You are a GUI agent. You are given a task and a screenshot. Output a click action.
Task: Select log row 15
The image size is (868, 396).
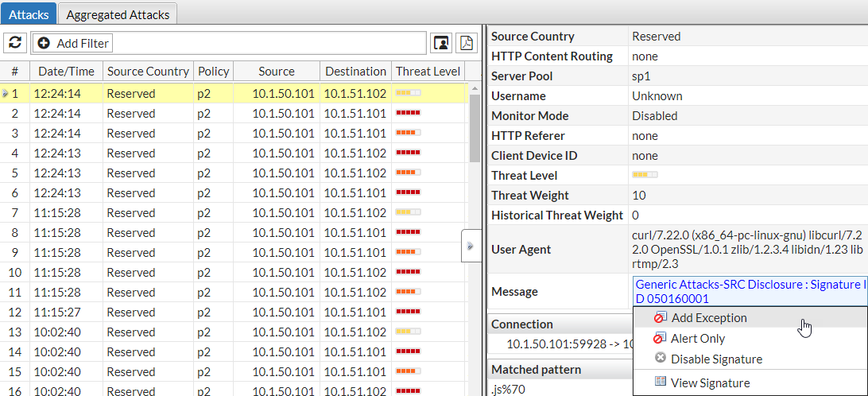click(x=234, y=372)
